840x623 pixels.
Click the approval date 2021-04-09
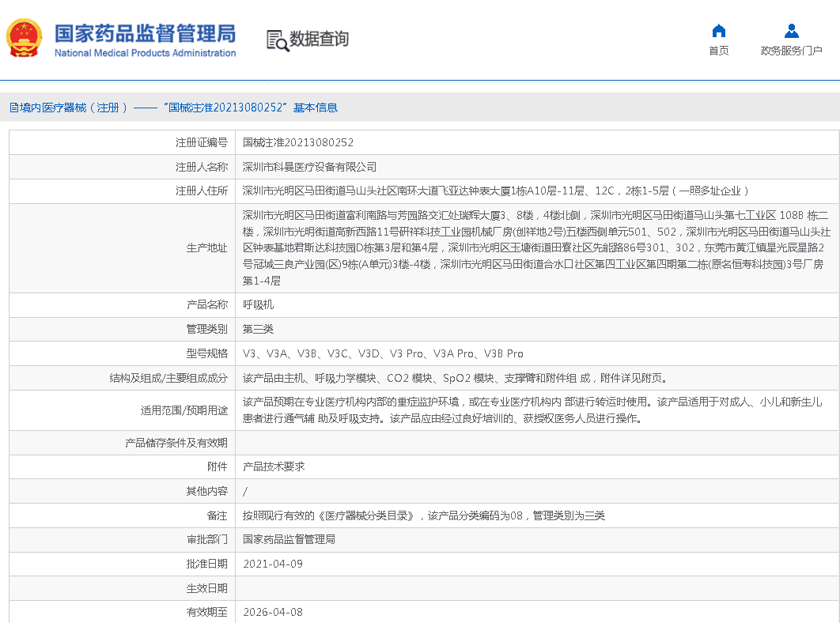click(272, 564)
